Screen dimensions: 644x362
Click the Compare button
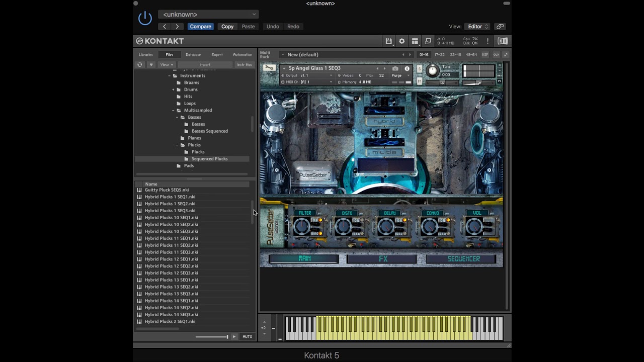(200, 27)
